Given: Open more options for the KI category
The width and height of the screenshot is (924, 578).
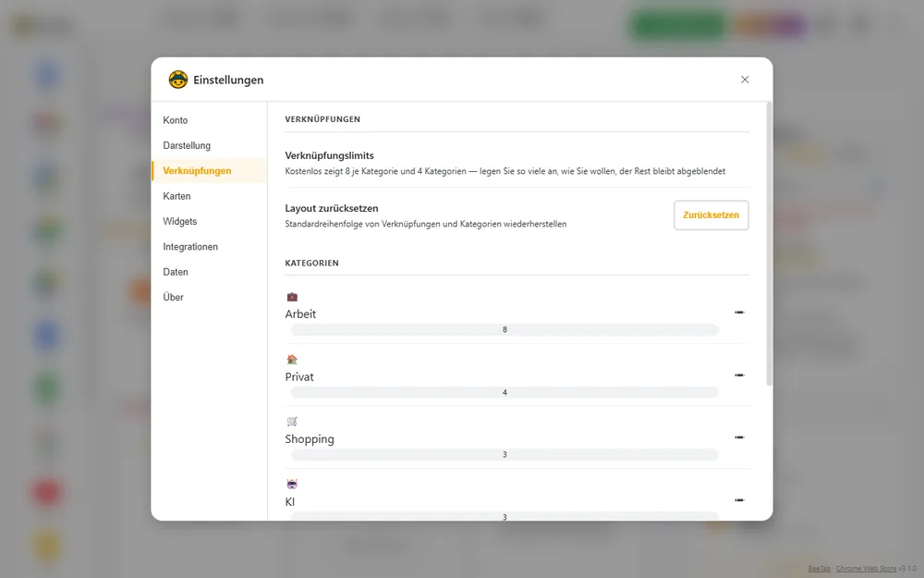Looking at the screenshot, I should tap(739, 500).
